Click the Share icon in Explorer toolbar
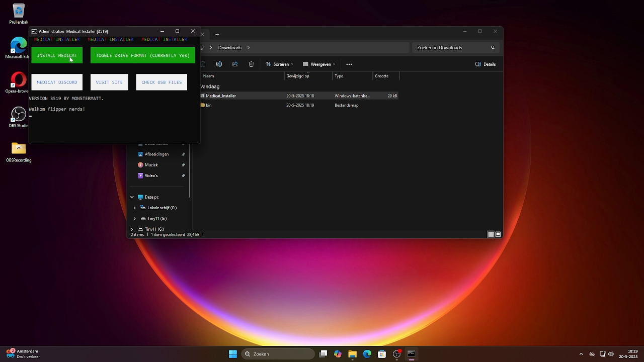This screenshot has width=644, height=362. point(235,64)
